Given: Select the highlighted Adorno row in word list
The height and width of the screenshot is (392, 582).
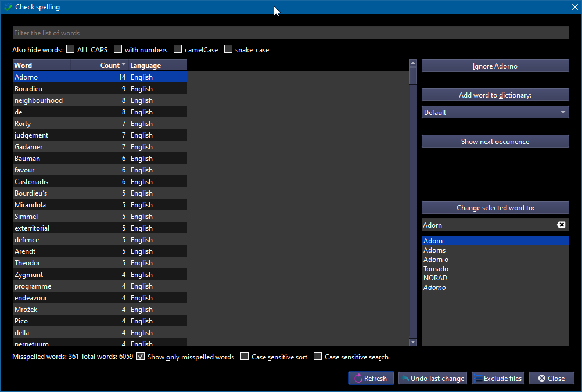Looking at the screenshot, I should pyautogui.click(x=100, y=77).
